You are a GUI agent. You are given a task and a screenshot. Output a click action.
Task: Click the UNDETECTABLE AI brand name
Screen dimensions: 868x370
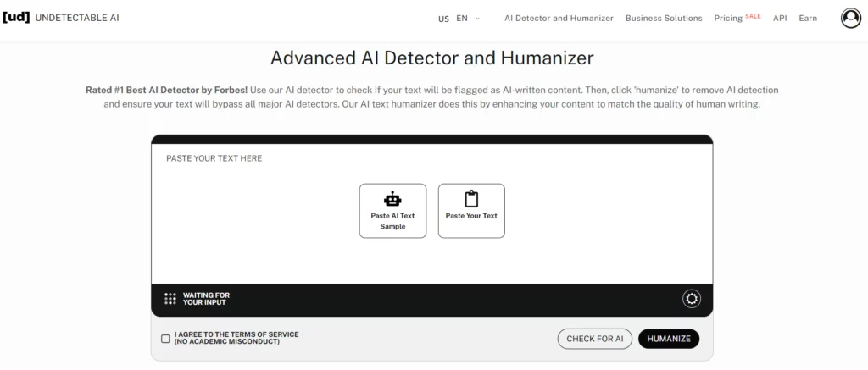[x=77, y=18]
